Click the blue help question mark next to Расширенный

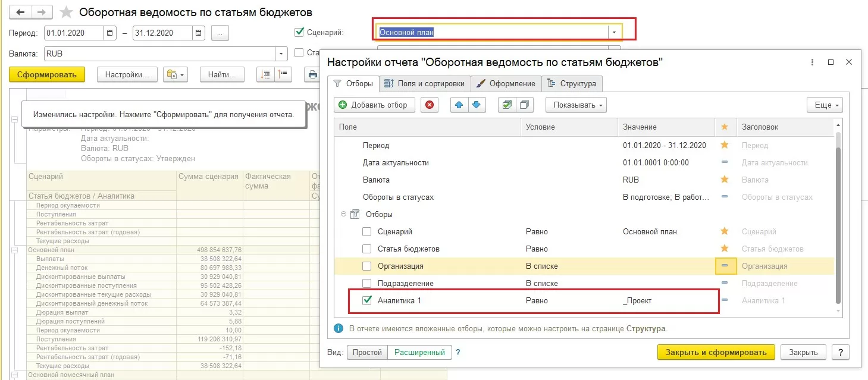click(x=458, y=352)
